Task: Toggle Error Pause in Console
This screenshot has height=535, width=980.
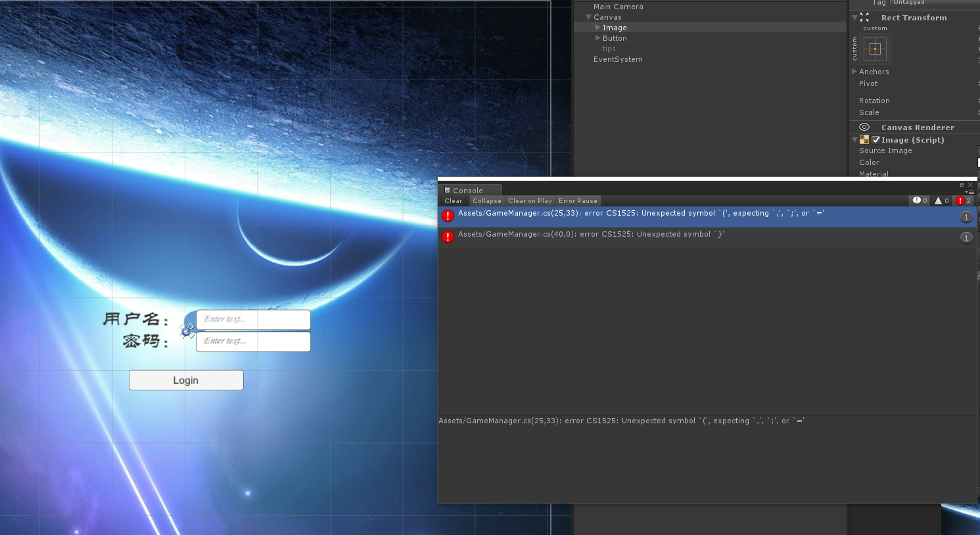Action: pos(578,201)
